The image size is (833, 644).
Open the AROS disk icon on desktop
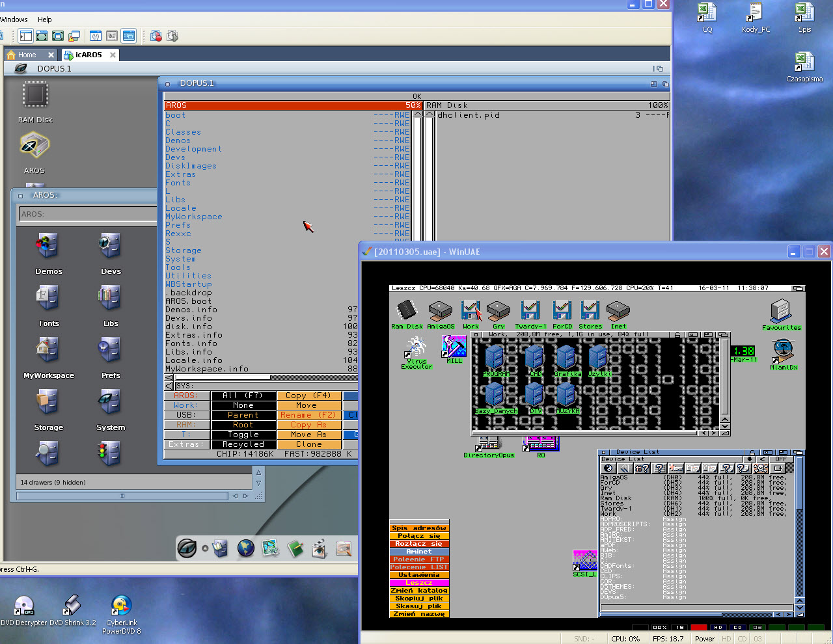[x=34, y=153]
